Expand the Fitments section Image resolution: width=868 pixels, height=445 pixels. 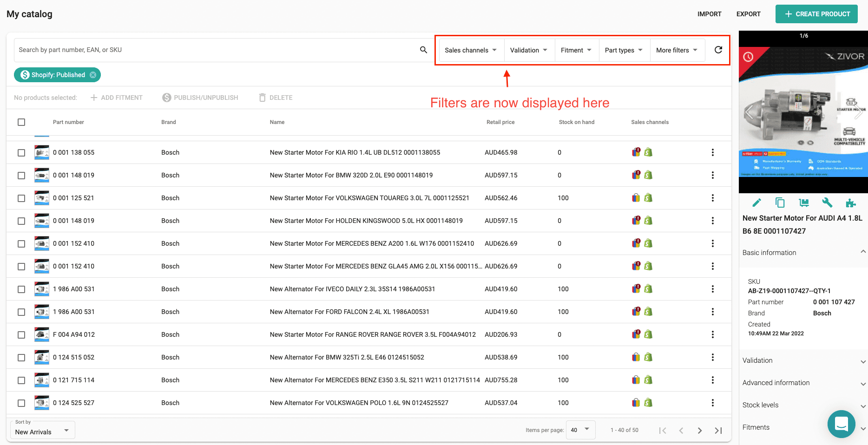tap(803, 427)
